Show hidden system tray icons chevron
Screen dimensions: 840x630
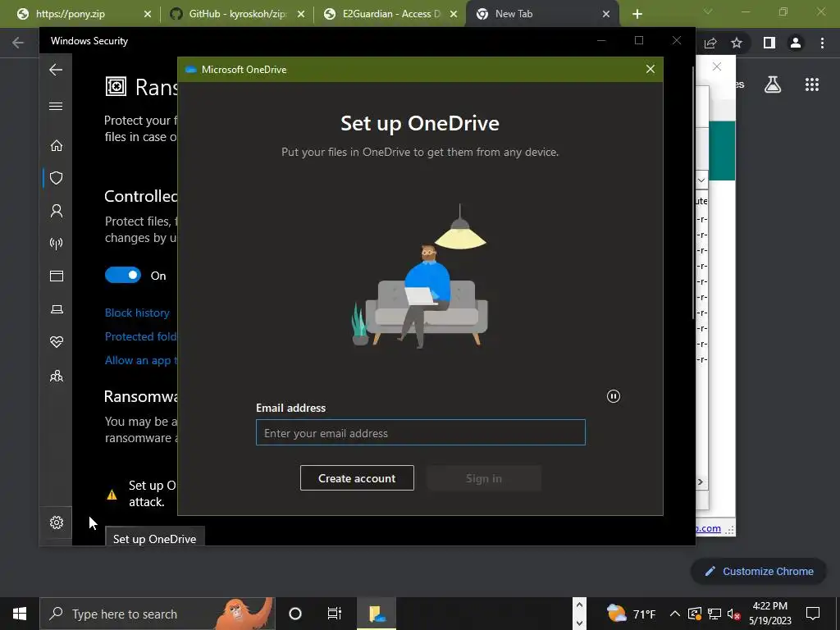pos(675,614)
